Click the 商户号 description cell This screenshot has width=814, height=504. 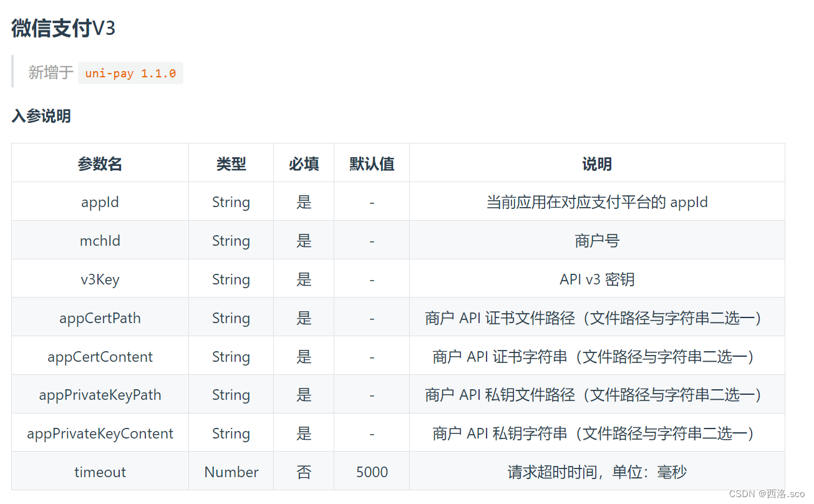(597, 241)
